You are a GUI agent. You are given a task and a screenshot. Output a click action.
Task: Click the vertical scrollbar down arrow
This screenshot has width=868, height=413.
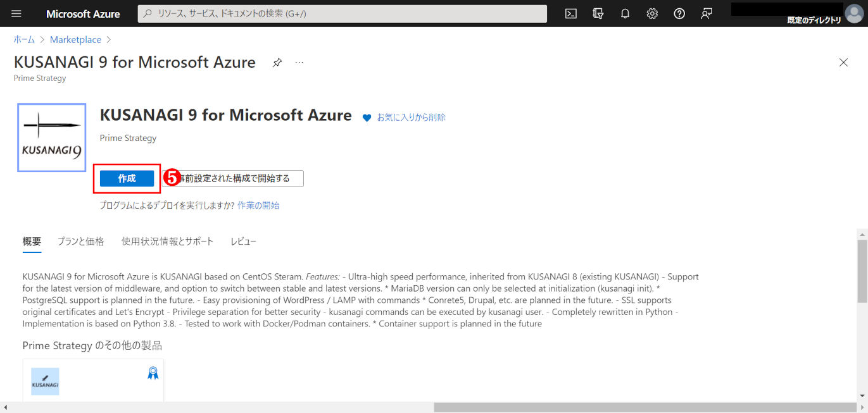tap(862, 396)
